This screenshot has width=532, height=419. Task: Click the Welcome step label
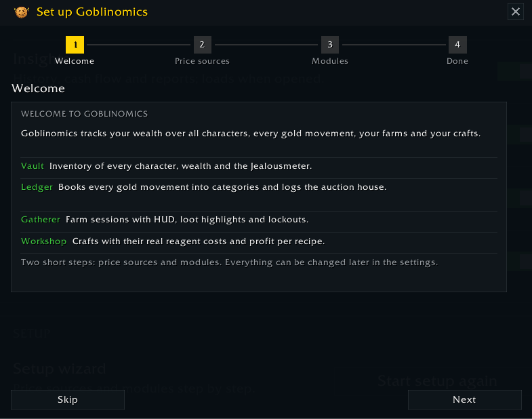point(75,61)
